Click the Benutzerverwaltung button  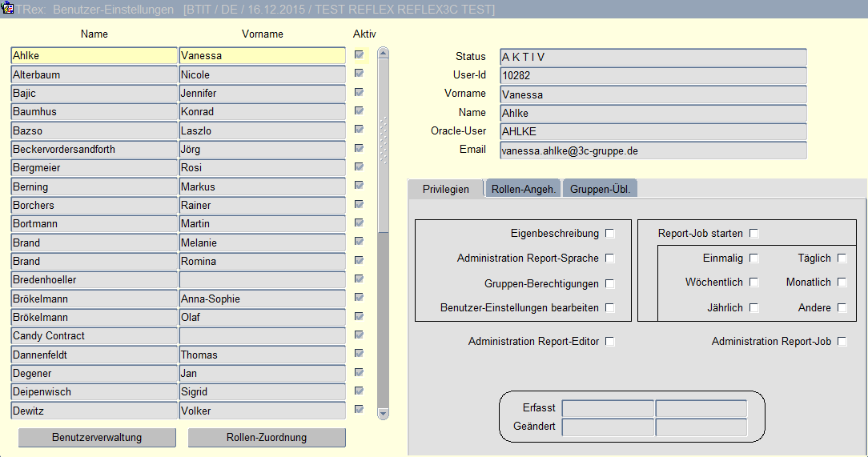pos(97,438)
